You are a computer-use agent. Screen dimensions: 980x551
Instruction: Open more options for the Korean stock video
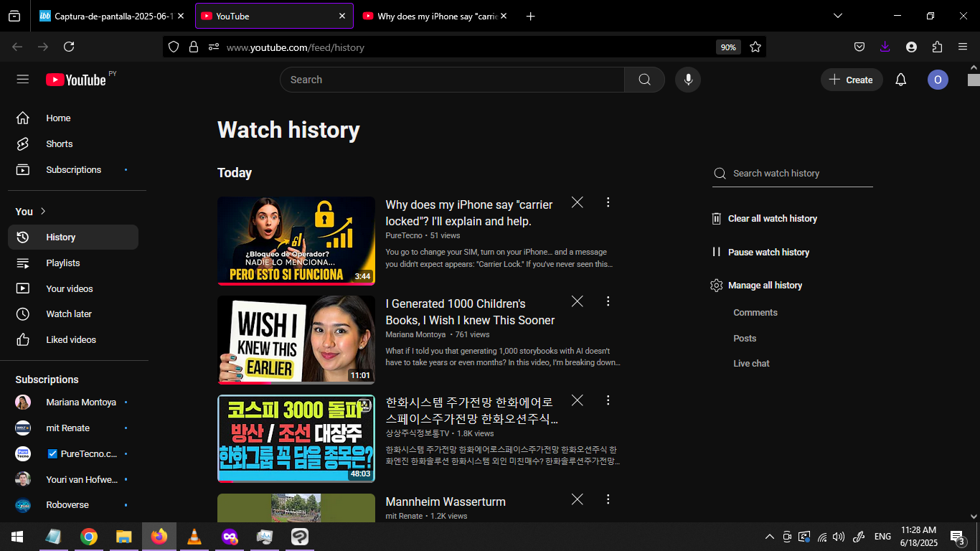[608, 400]
